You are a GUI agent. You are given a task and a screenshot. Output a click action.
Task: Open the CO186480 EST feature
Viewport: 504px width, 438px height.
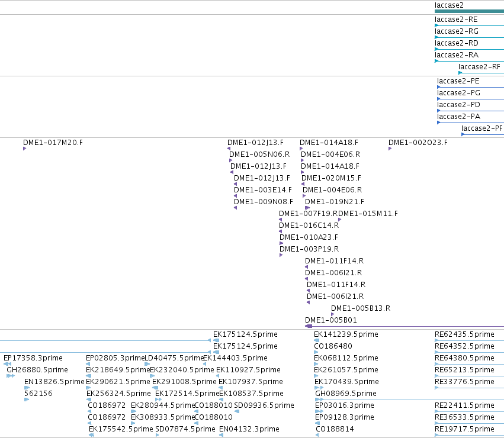coord(333,346)
